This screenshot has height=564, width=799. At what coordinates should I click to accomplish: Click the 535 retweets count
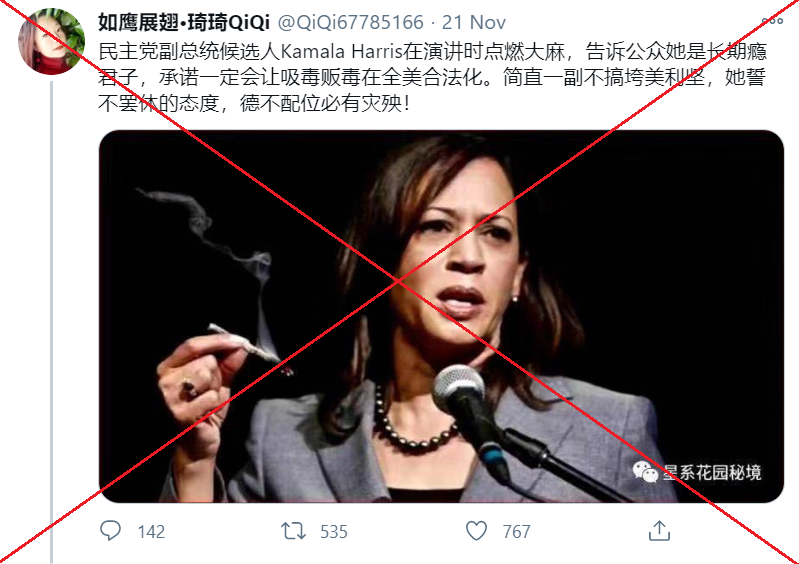coord(334,532)
